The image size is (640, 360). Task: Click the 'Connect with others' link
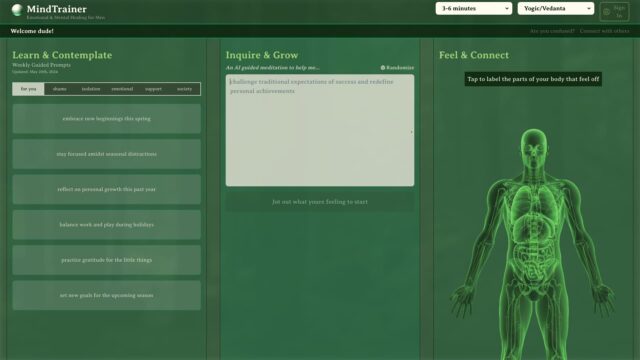coord(604,31)
